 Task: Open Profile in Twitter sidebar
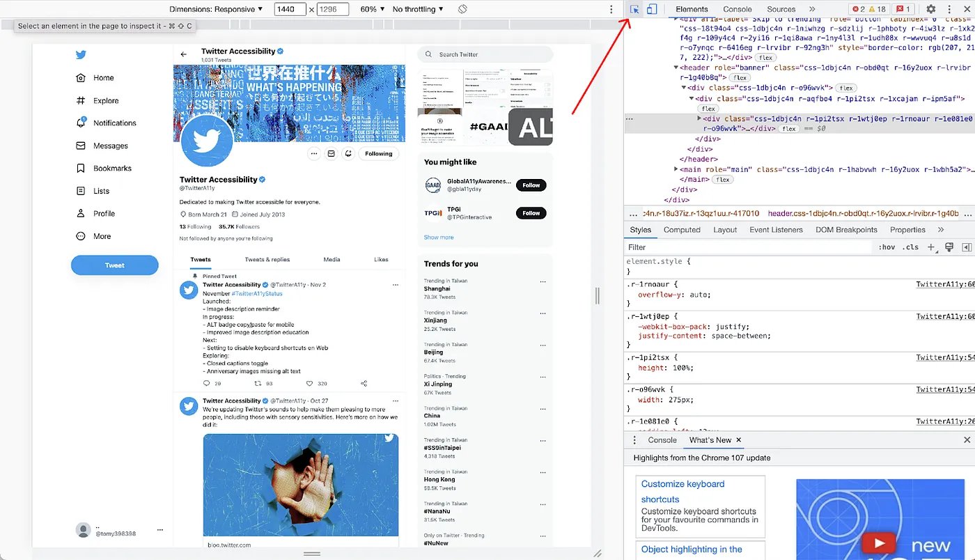[x=95, y=213]
